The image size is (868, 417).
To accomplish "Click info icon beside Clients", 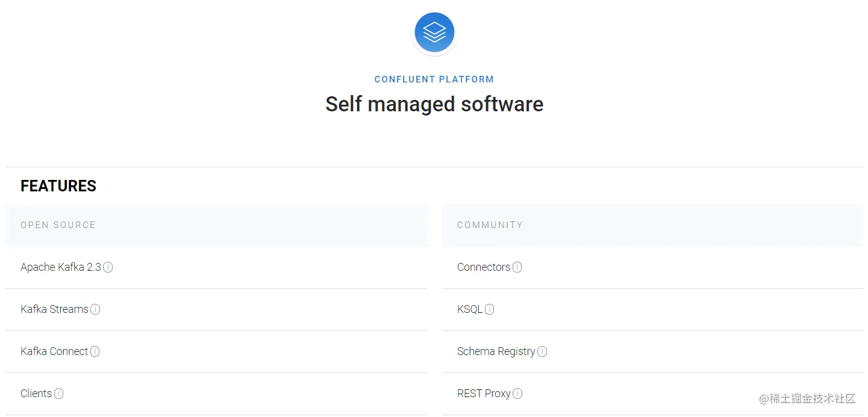I will click(x=58, y=394).
